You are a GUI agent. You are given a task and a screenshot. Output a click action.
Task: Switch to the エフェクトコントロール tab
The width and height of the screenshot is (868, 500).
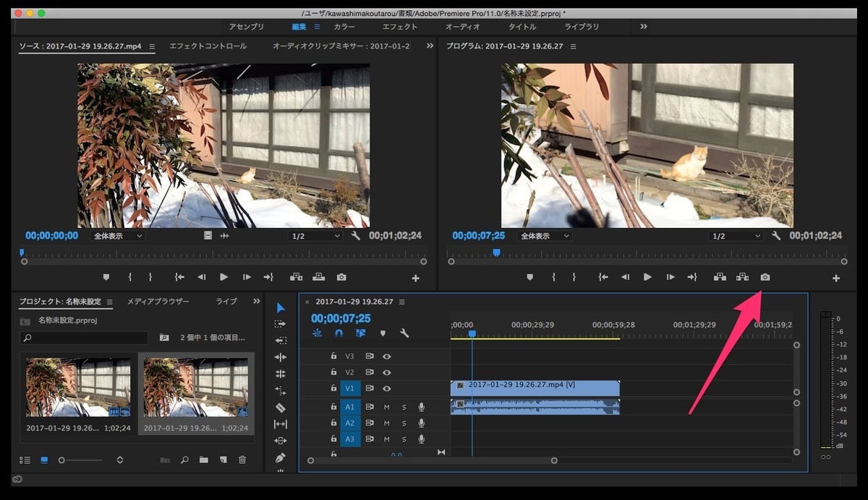pyautogui.click(x=207, y=45)
